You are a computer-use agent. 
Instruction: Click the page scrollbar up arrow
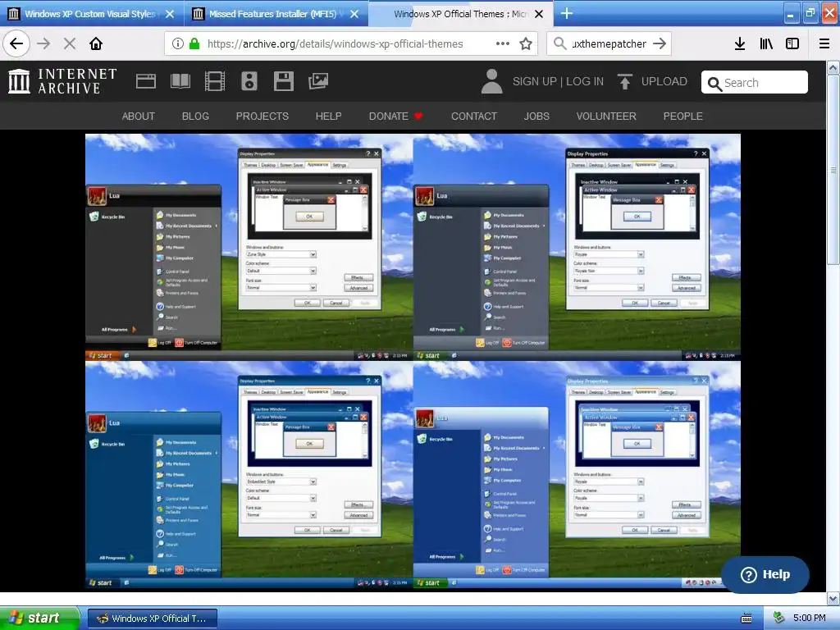coord(833,69)
